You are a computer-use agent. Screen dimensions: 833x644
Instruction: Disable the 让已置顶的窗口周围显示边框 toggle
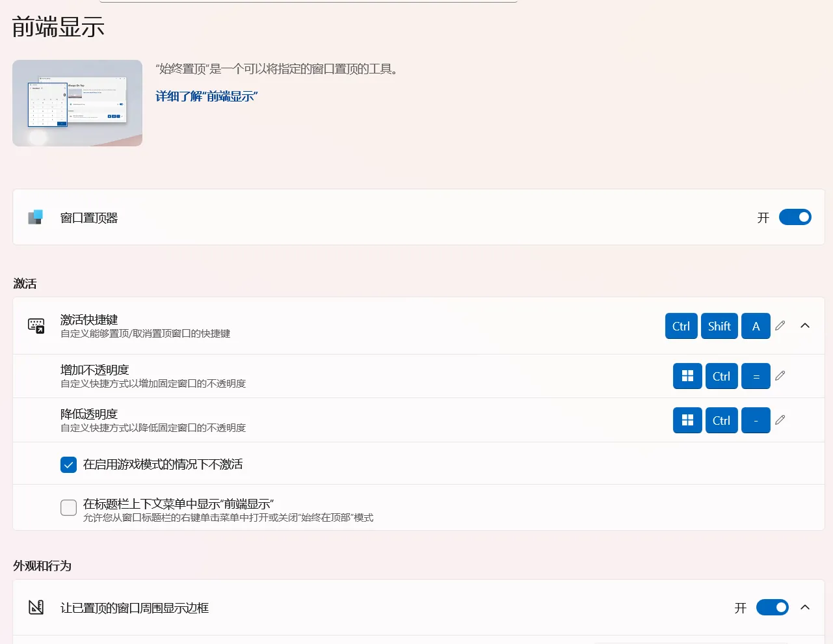tap(772, 608)
